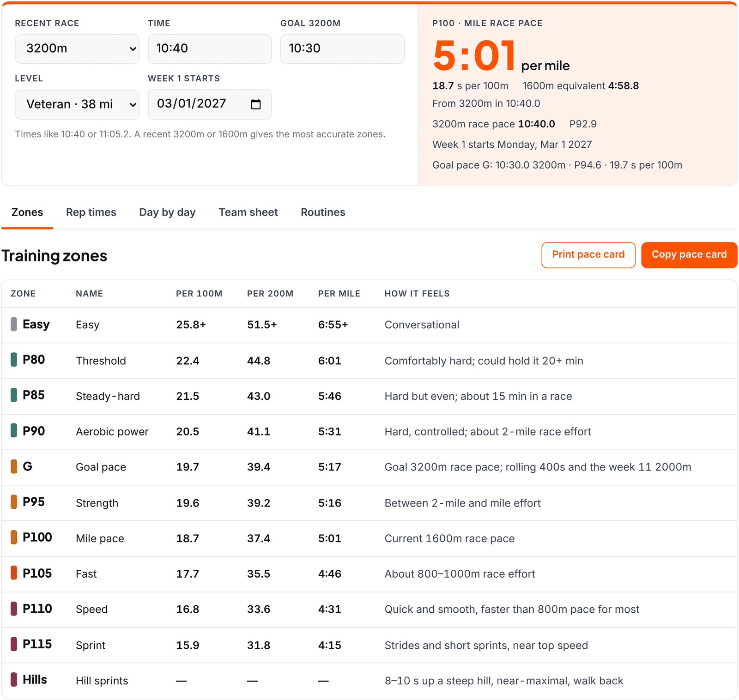
Task: Click the Print pace card button
Action: click(588, 255)
